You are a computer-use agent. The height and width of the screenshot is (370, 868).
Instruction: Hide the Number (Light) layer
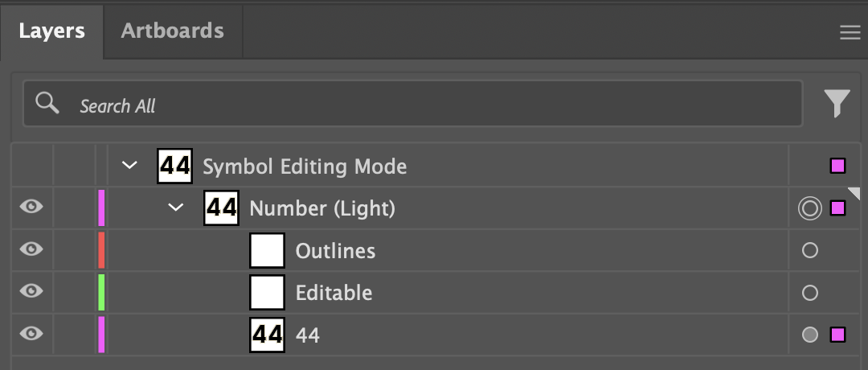coord(31,208)
